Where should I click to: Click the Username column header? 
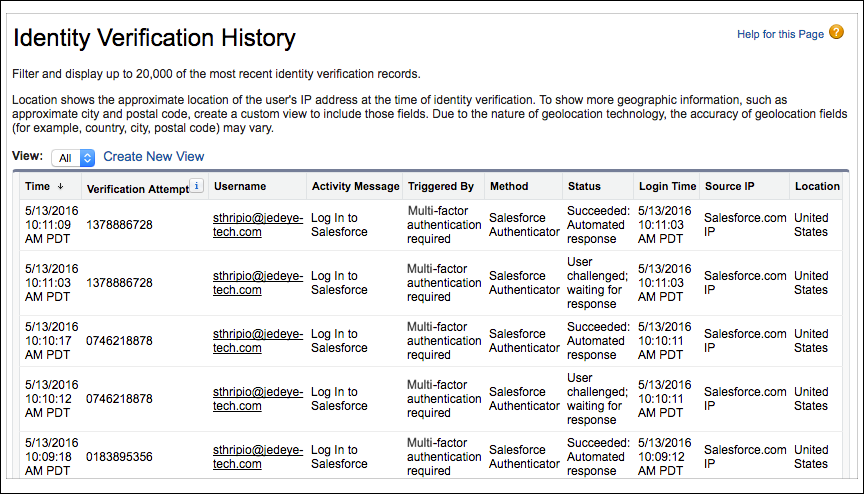tap(240, 186)
